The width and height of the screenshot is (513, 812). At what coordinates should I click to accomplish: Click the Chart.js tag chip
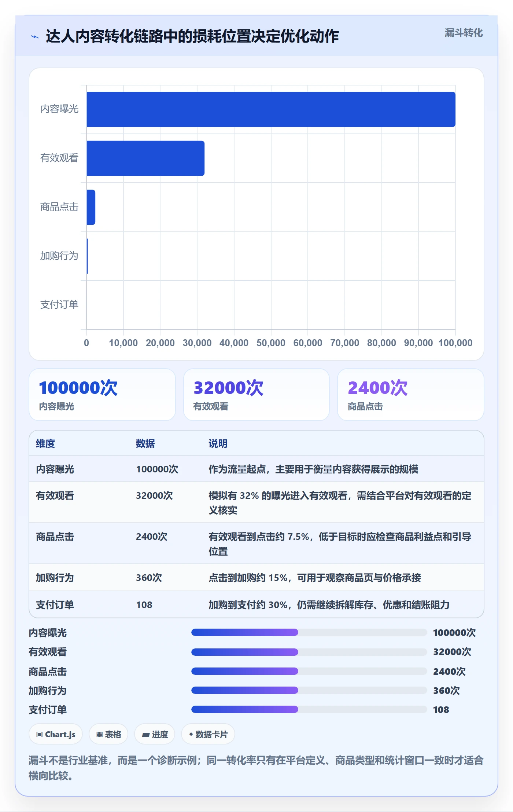click(56, 734)
